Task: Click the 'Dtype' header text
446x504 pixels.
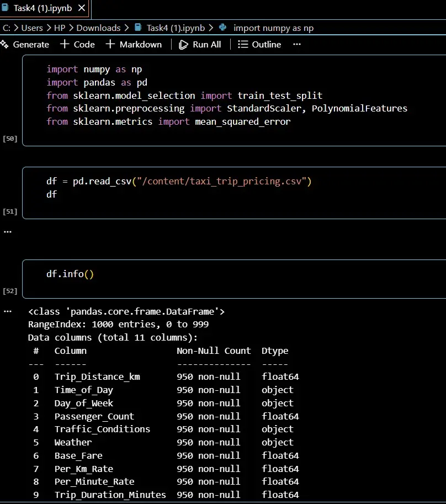Action: coord(275,351)
